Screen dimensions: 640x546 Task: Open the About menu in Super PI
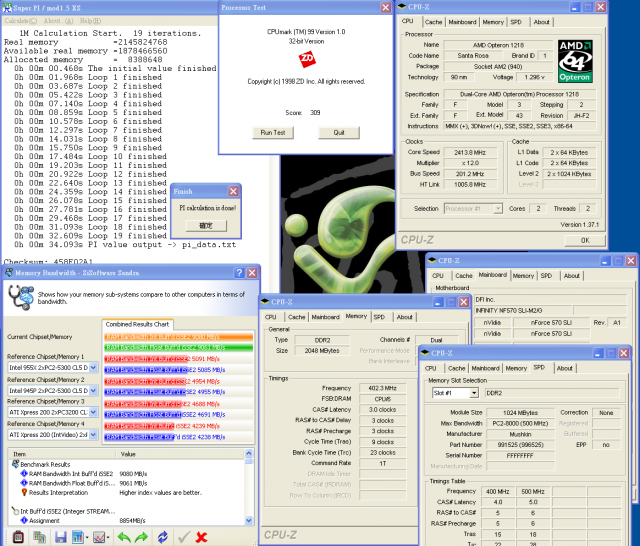(58, 21)
